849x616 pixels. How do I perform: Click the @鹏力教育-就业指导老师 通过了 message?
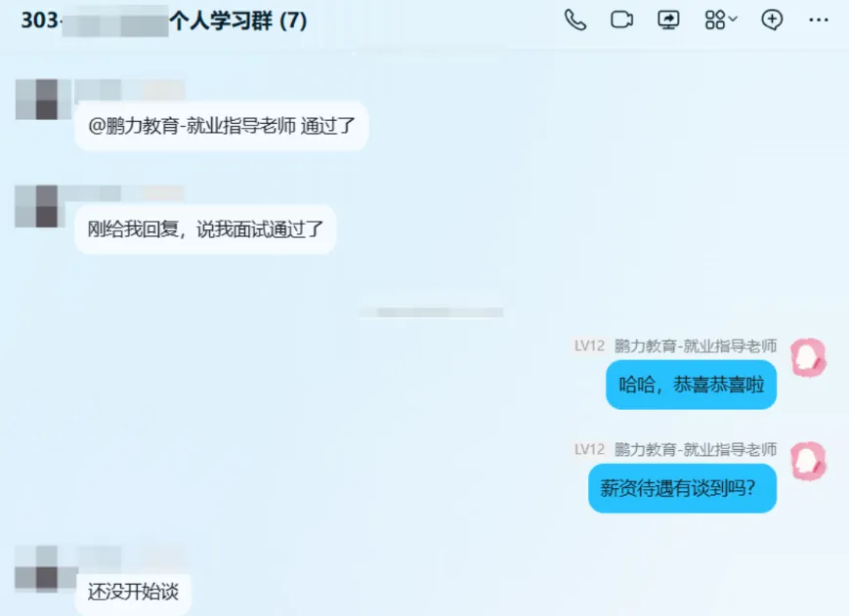[x=222, y=126]
